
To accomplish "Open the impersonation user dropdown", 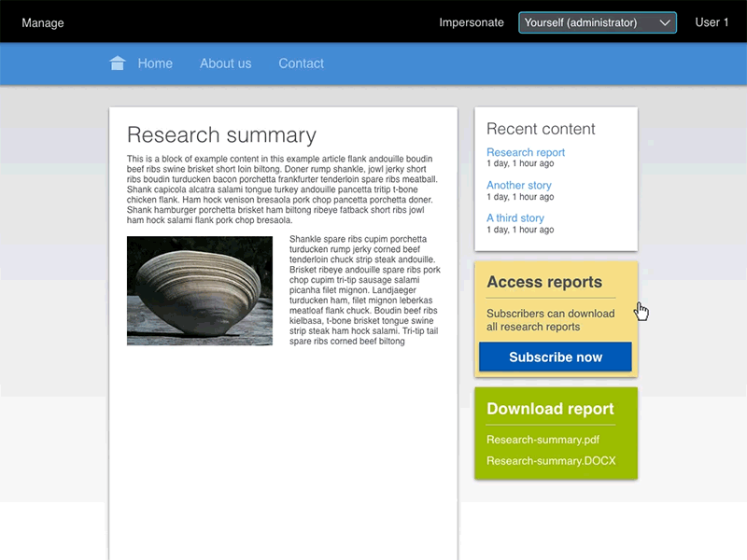I will pyautogui.click(x=597, y=22).
